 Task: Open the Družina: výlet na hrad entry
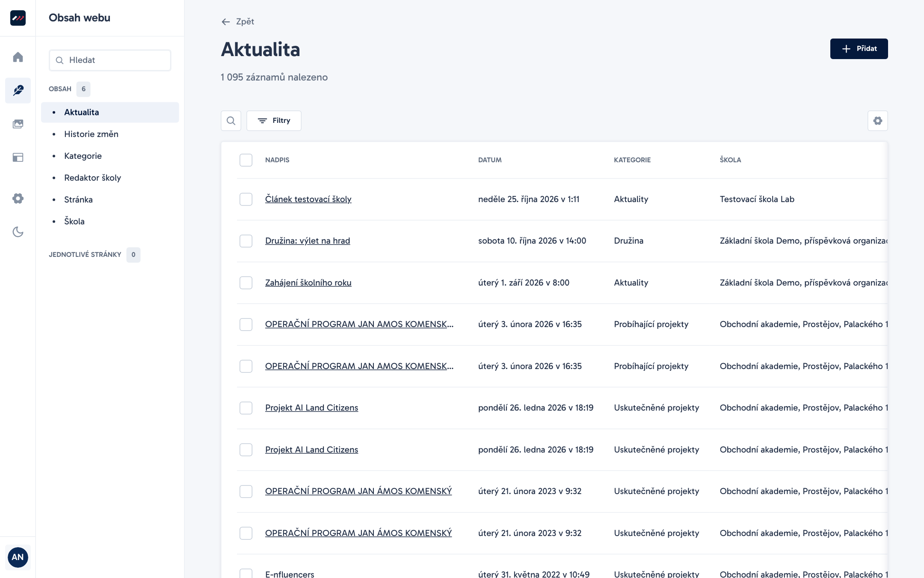pos(308,241)
